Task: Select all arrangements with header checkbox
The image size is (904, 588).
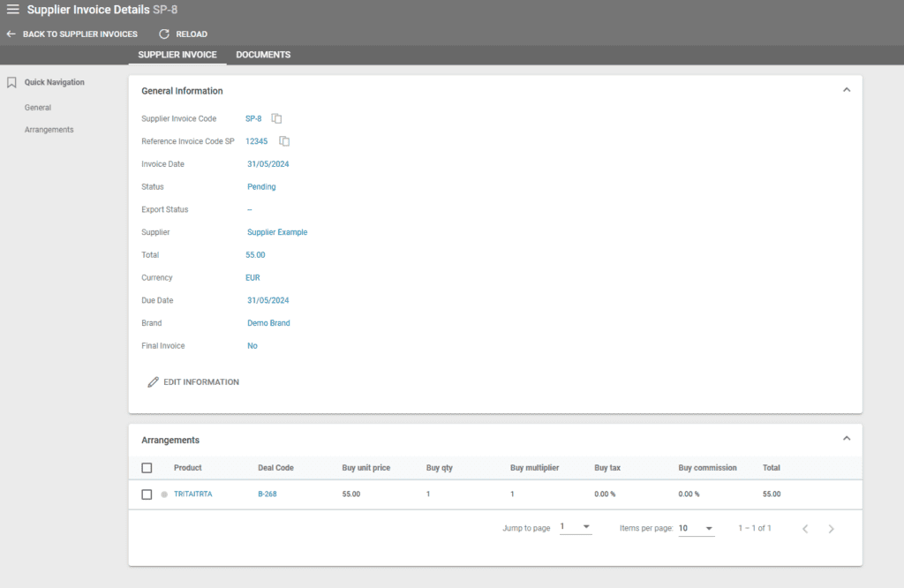Action: tap(147, 468)
